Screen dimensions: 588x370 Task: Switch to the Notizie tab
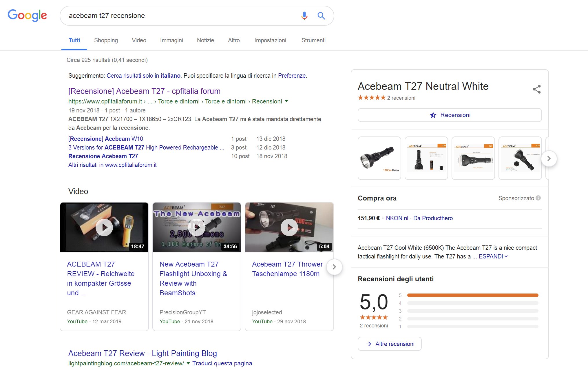pyautogui.click(x=205, y=40)
